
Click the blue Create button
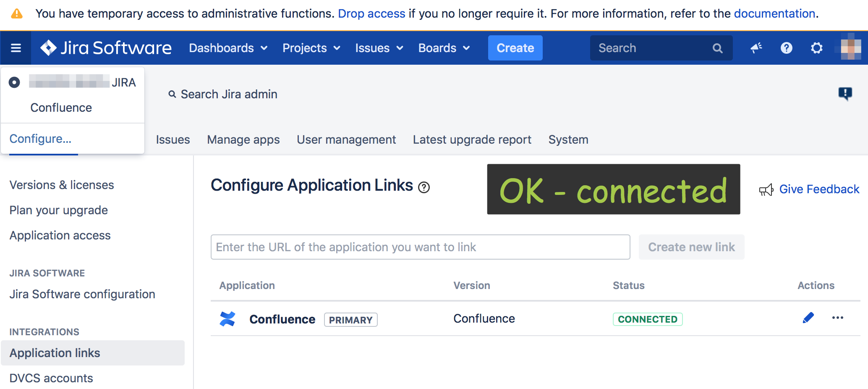point(515,48)
